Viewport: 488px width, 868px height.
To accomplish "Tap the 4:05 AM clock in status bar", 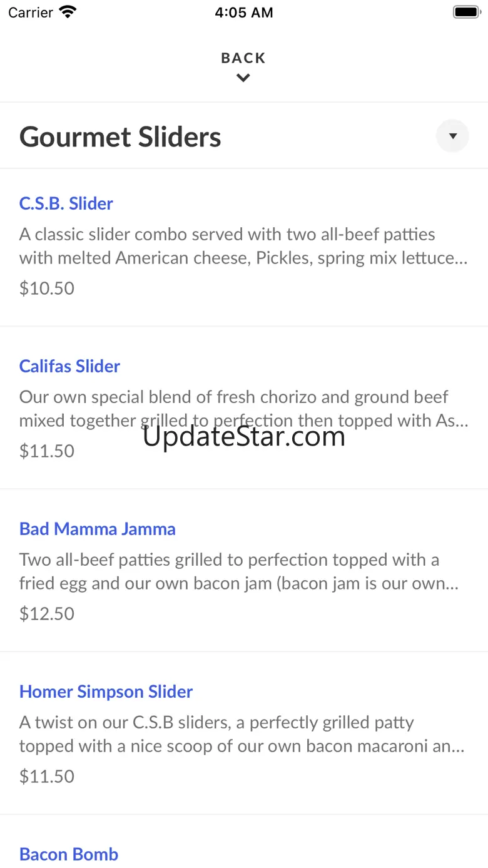I will click(244, 13).
